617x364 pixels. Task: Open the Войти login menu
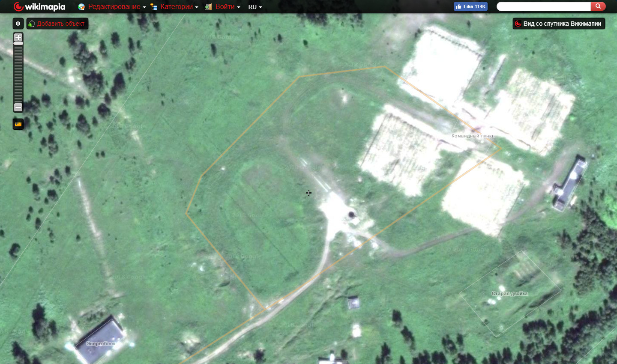tap(227, 7)
